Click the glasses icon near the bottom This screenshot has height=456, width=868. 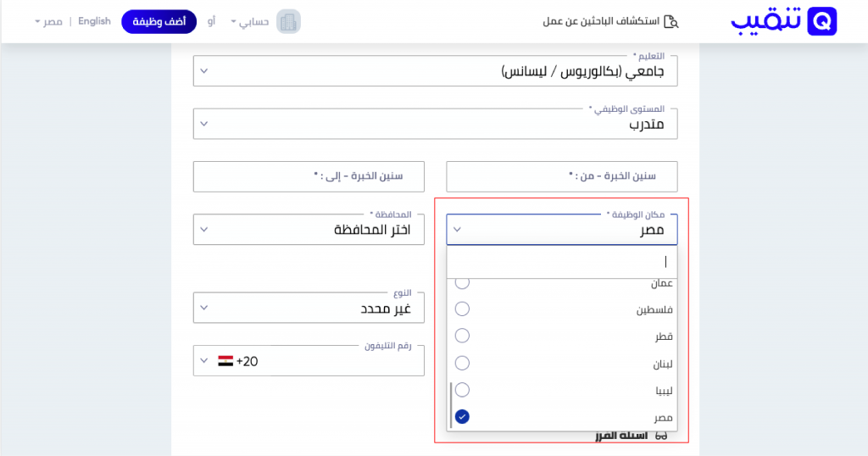661,437
